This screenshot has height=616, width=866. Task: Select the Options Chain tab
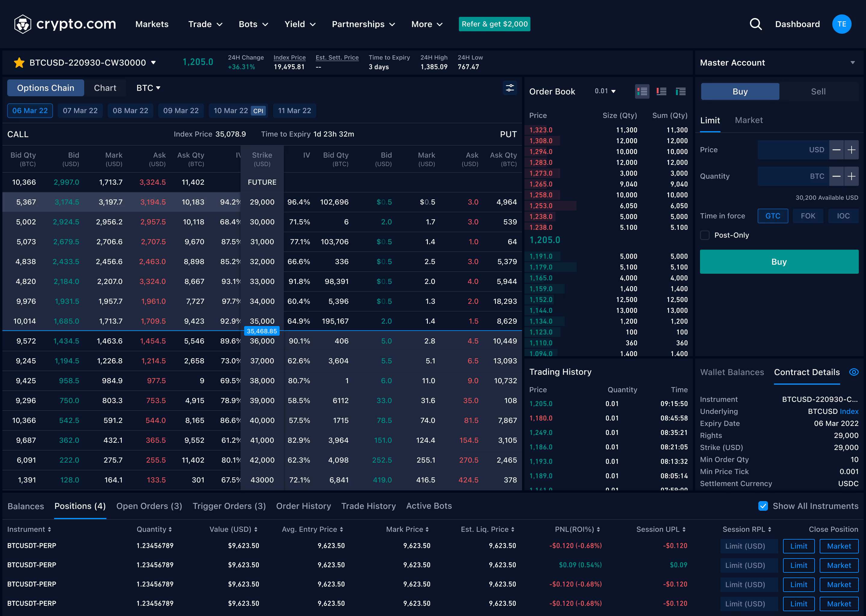[45, 88]
